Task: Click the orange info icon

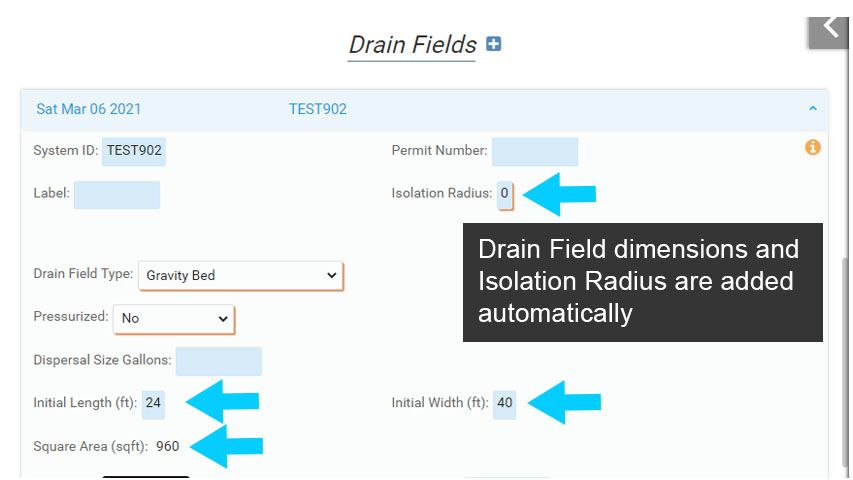Action: click(812, 147)
